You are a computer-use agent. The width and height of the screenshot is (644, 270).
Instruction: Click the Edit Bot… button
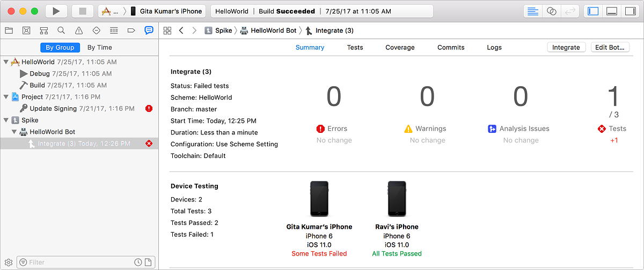pos(609,47)
